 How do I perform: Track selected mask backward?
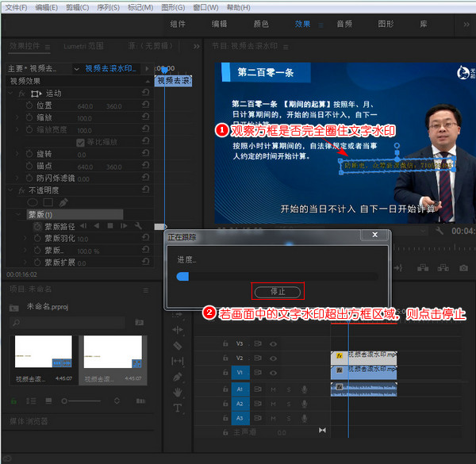pos(96,226)
